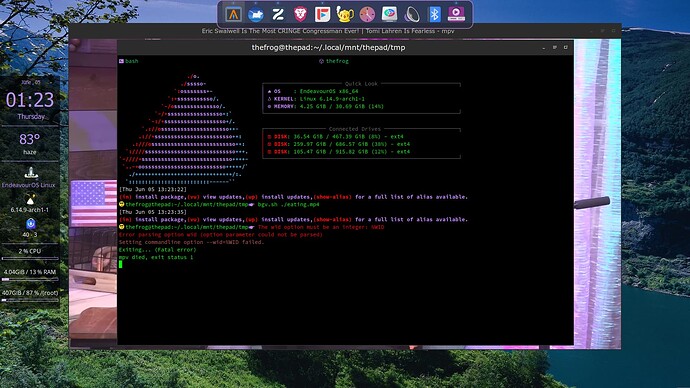Click the EndeavourOS ASCII art logo
The width and height of the screenshot is (690, 388).
[x=184, y=129]
